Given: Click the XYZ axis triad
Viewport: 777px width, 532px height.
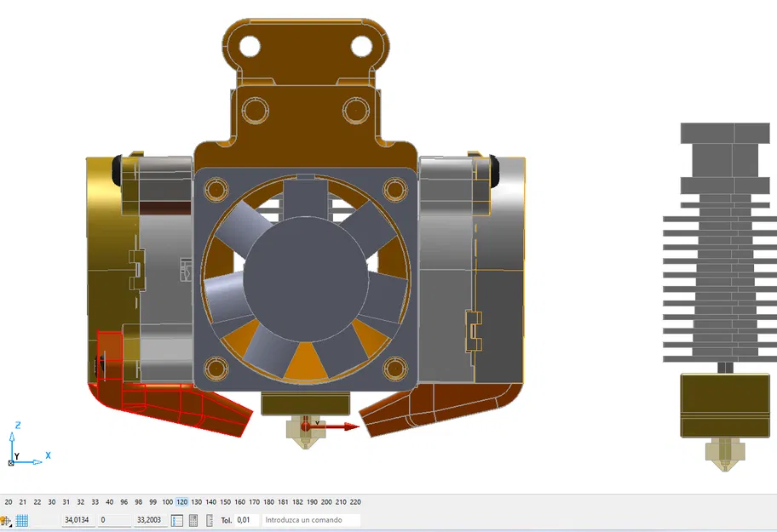Looking at the screenshot, I should (x=27, y=444).
